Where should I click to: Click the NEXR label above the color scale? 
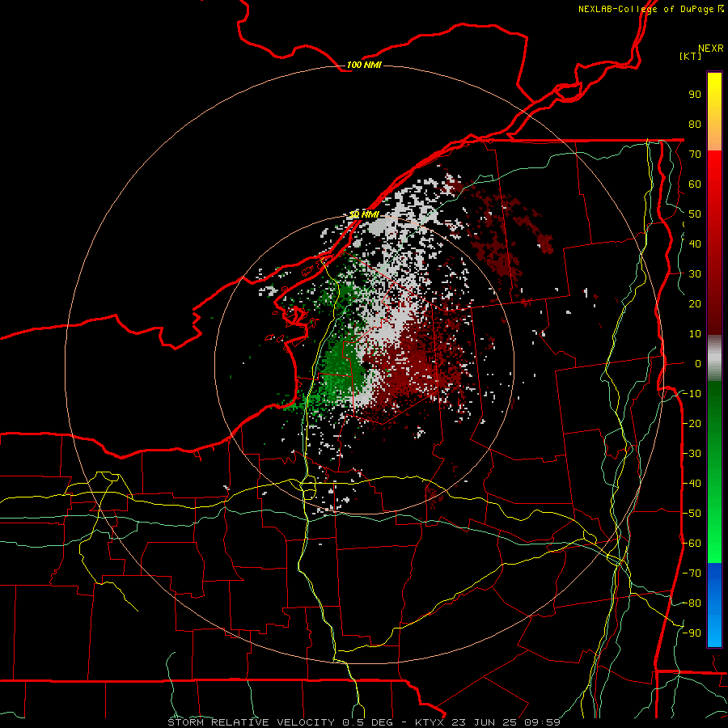click(x=711, y=49)
